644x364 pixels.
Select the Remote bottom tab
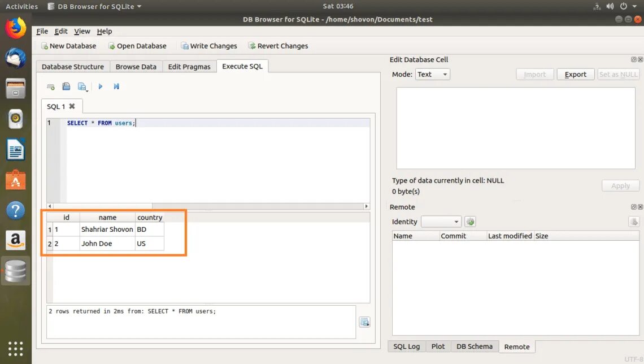click(517, 346)
